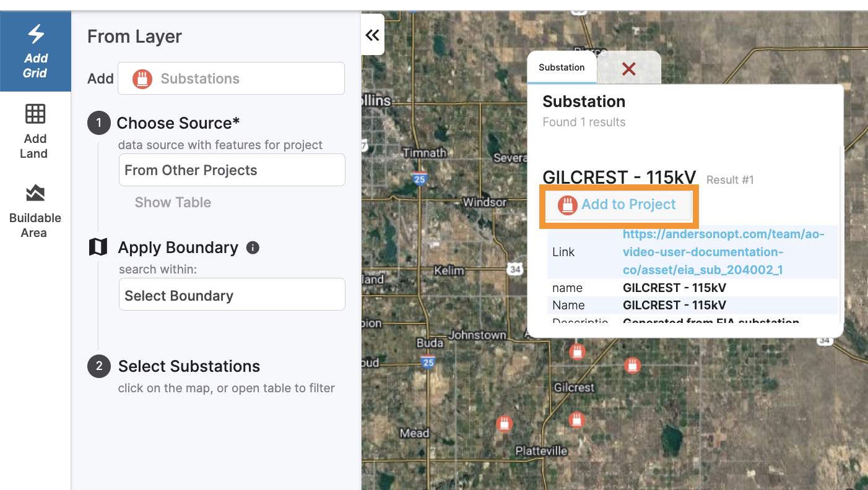Switch to the Substation tab in popup

[x=562, y=67]
